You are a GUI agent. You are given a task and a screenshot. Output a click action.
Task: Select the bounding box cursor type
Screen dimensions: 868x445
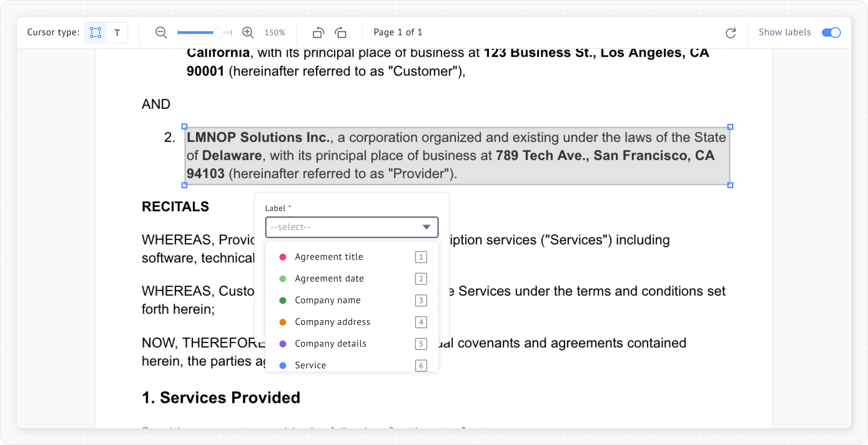tap(96, 33)
